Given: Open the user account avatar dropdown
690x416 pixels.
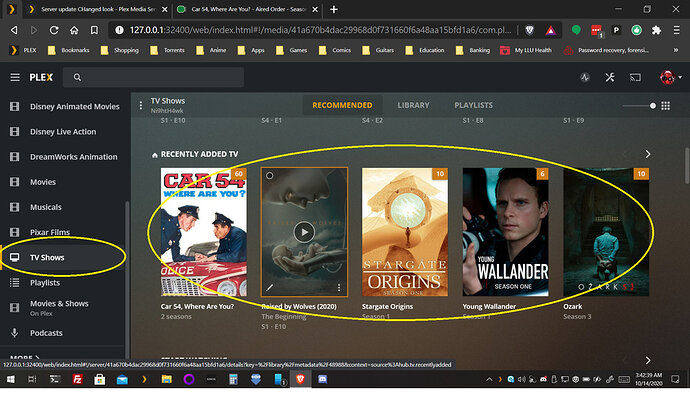Looking at the screenshot, I should tap(670, 77).
